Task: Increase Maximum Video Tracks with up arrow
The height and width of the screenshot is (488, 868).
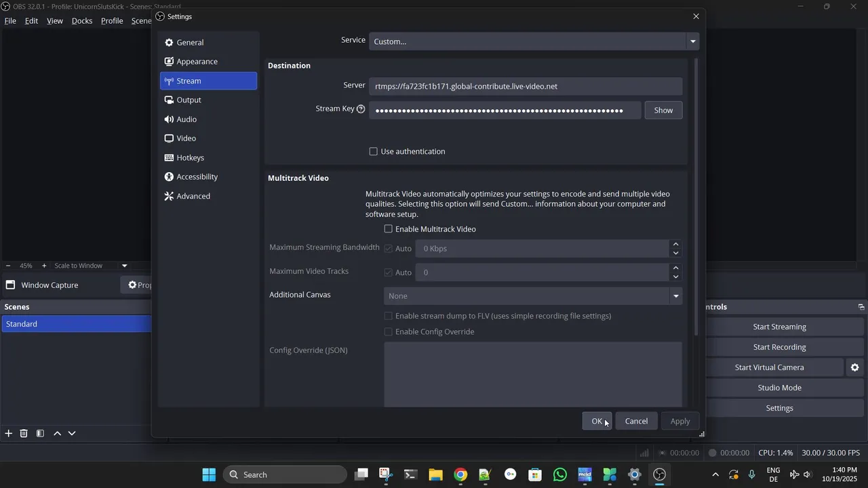Action: [675, 268]
